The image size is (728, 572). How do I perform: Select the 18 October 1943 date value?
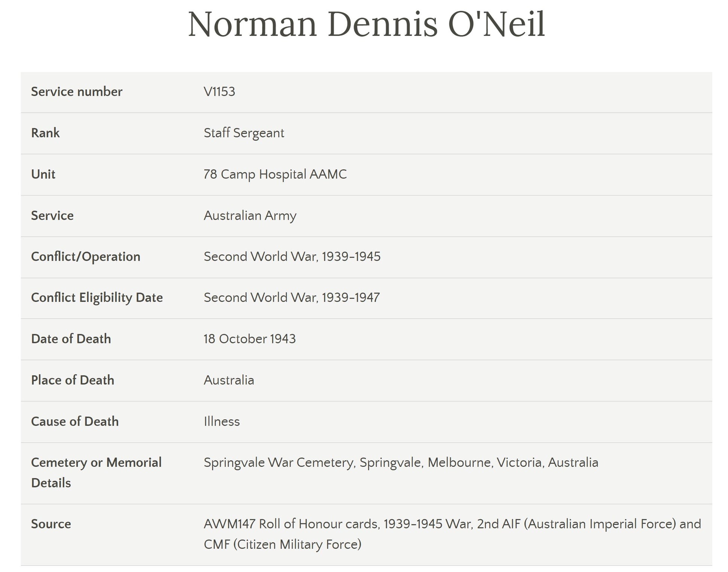pos(250,339)
